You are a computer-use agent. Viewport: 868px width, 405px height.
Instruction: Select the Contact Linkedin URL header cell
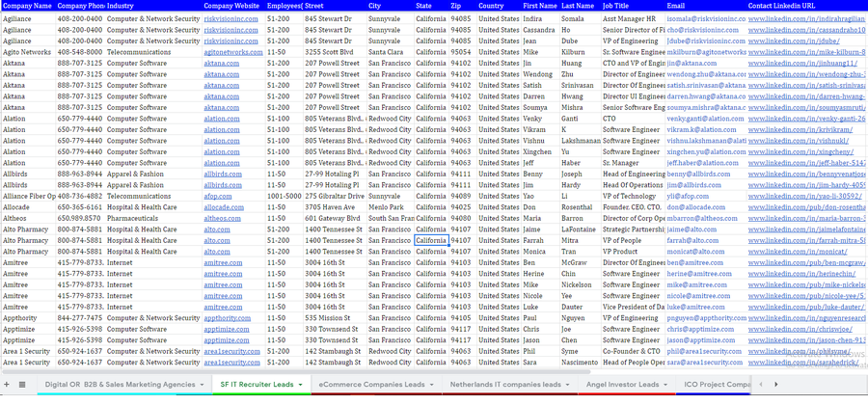click(x=807, y=6)
